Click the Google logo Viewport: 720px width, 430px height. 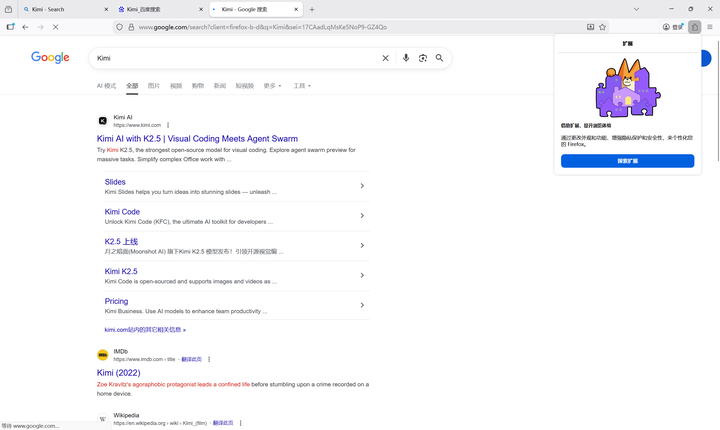click(50, 58)
